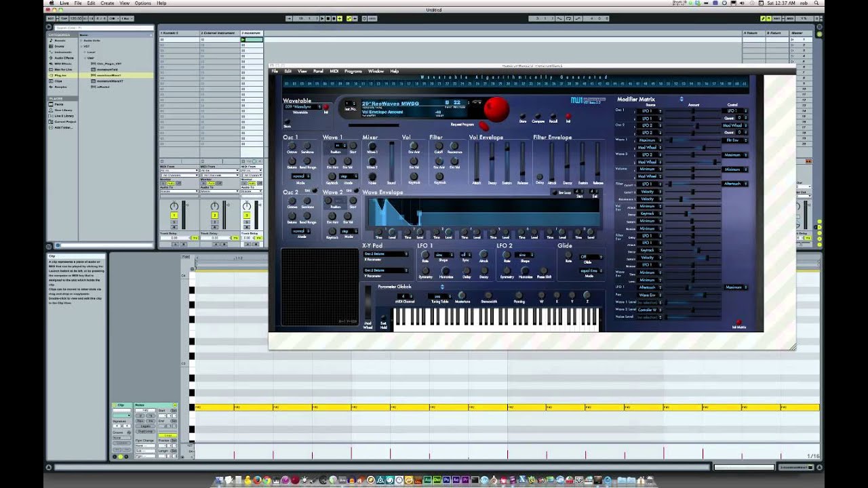Click the LFO 1 Attack knob

tap(484, 255)
